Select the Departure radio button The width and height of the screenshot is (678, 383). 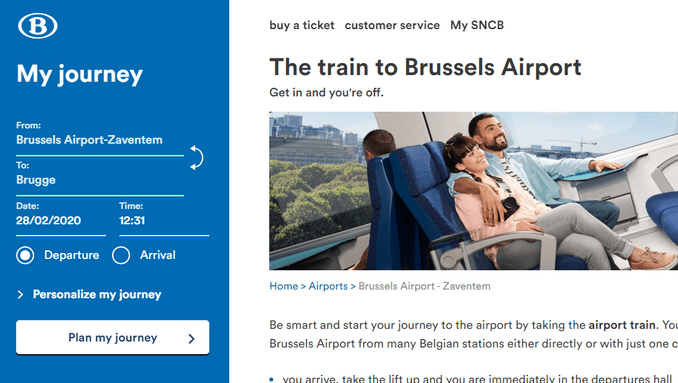pos(25,255)
